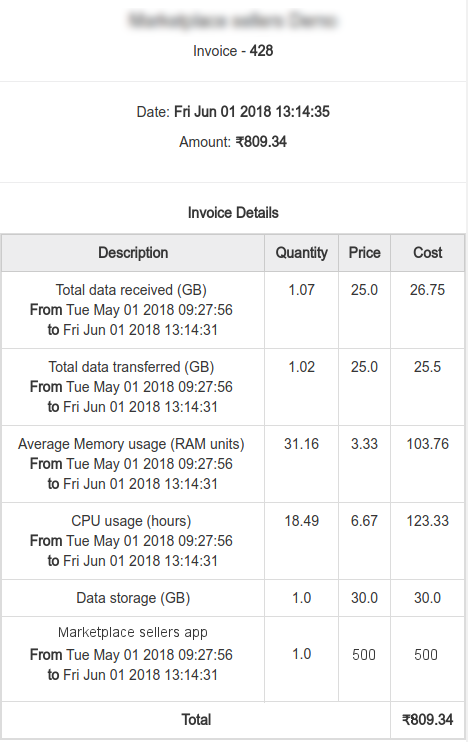
Task: Click the 31.16 quantity cell
Action: tap(301, 444)
